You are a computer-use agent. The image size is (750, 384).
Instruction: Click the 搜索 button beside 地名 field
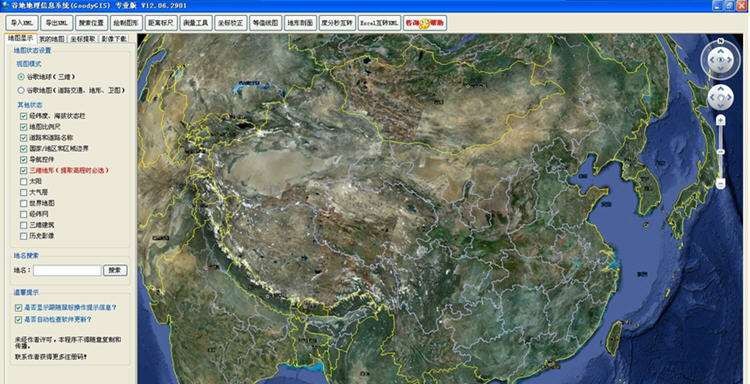115,270
